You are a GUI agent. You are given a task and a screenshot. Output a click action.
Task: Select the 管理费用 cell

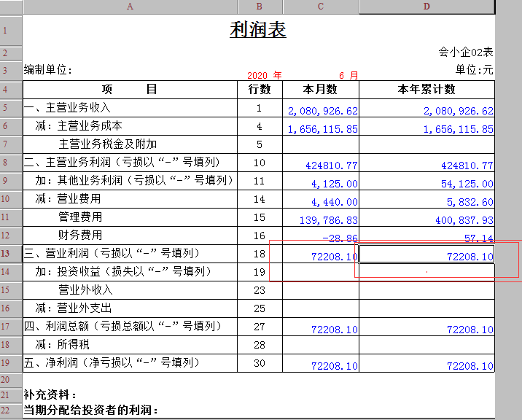click(x=130, y=217)
